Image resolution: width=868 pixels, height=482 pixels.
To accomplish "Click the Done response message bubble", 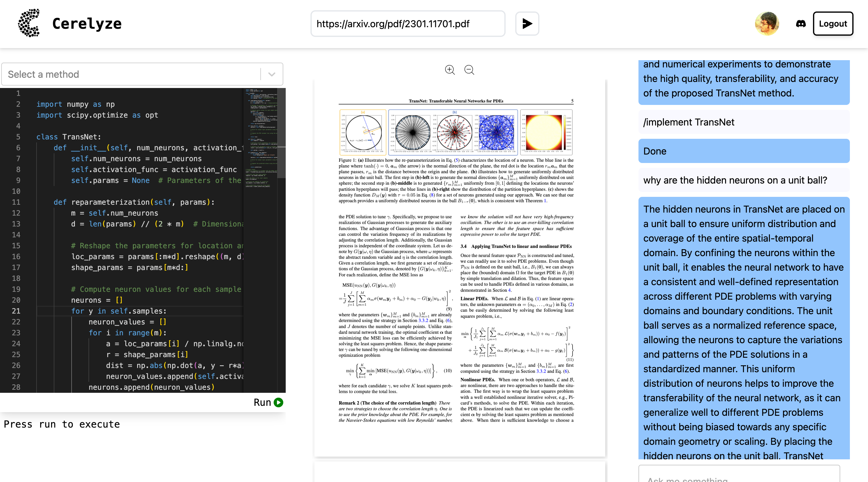I will point(743,151).
